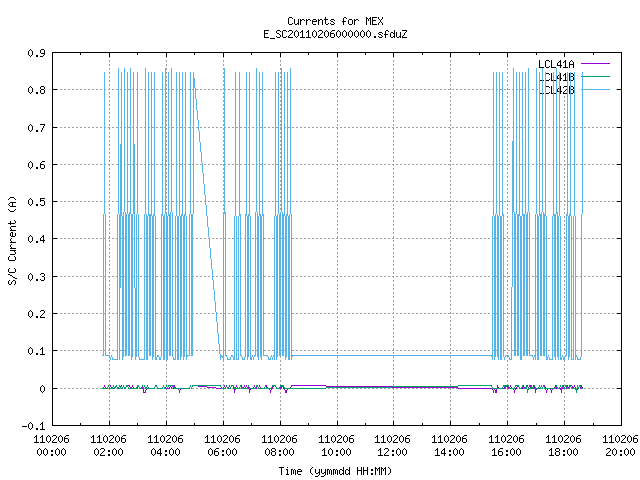Click the x-axis tick label 110206 00:00
Viewport: 640px width, 480px height.
(51, 446)
